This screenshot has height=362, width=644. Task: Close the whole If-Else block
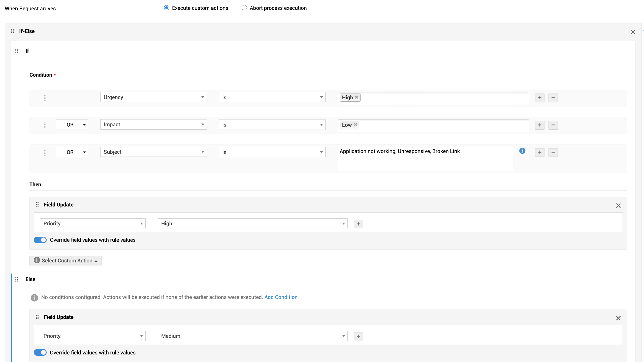tap(633, 32)
